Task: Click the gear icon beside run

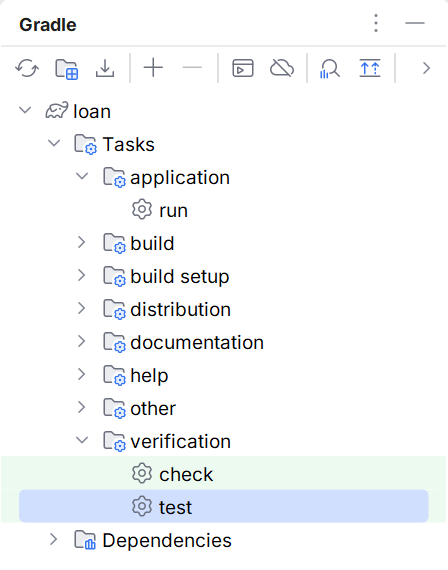Action: (142, 209)
